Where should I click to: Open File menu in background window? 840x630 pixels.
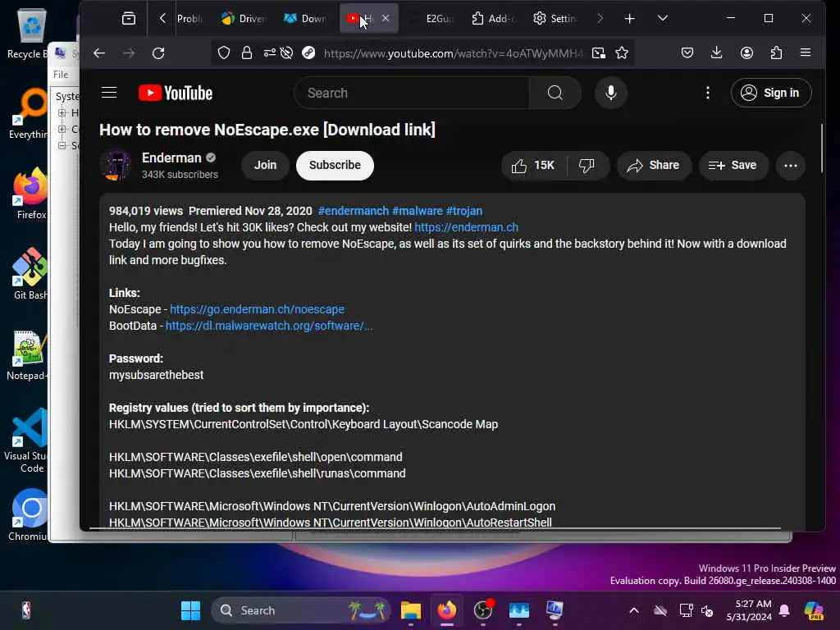click(61, 75)
